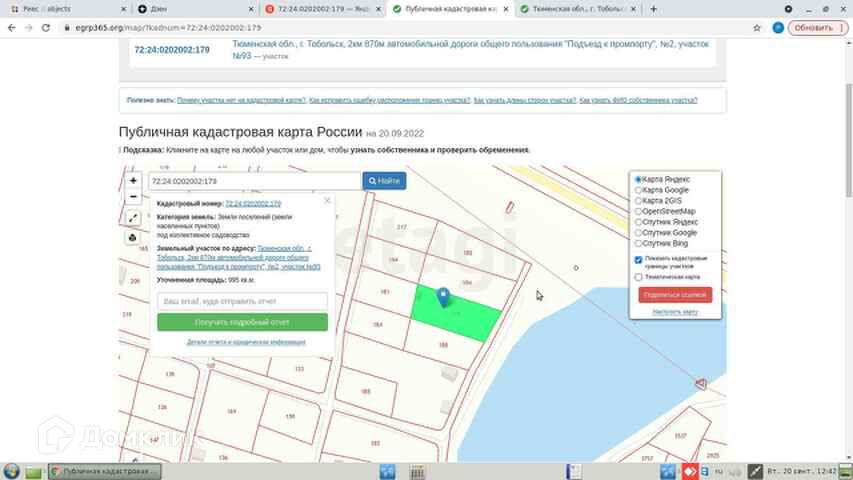
Task: Expand the map to fullscreen
Action: pos(133,218)
